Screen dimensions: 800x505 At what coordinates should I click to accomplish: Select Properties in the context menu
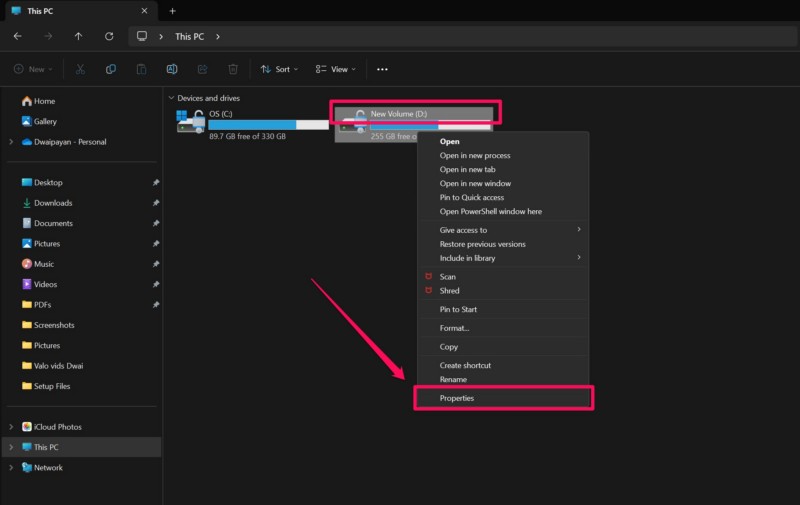[x=457, y=398]
